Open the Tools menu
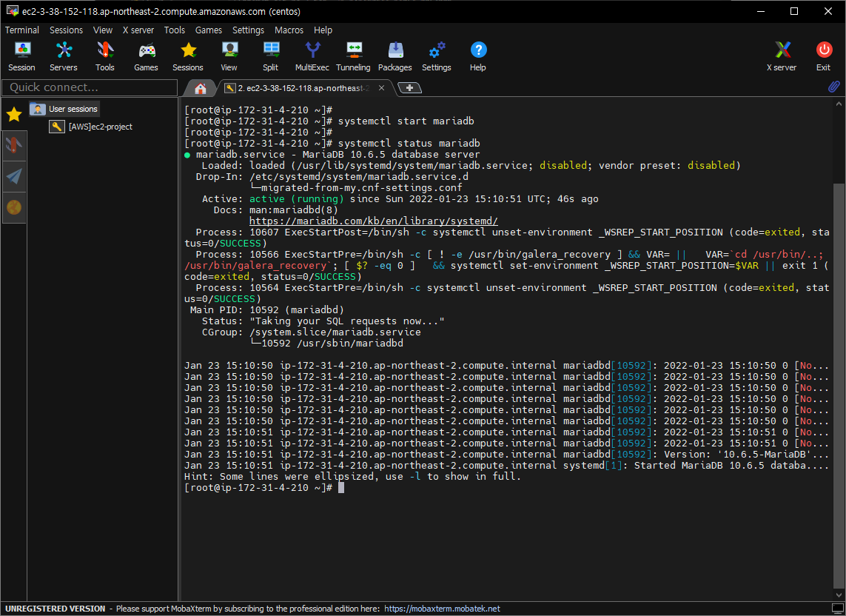This screenshot has width=846, height=616. click(174, 30)
